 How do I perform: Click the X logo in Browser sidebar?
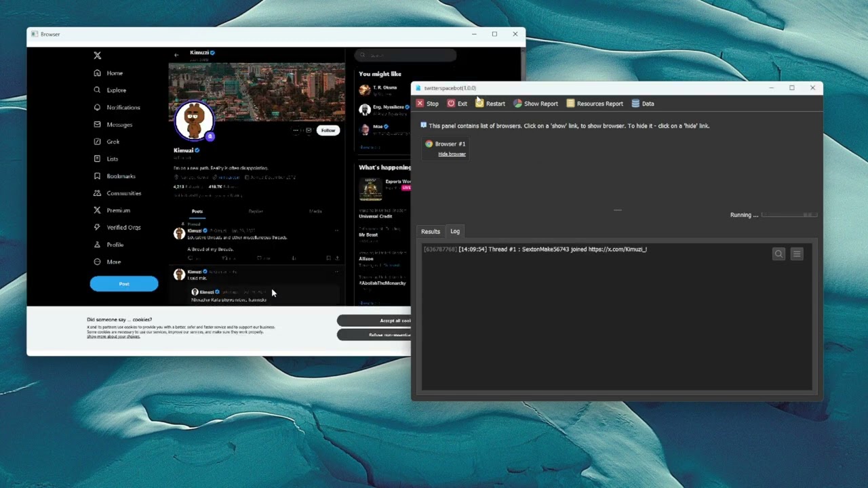[98, 56]
